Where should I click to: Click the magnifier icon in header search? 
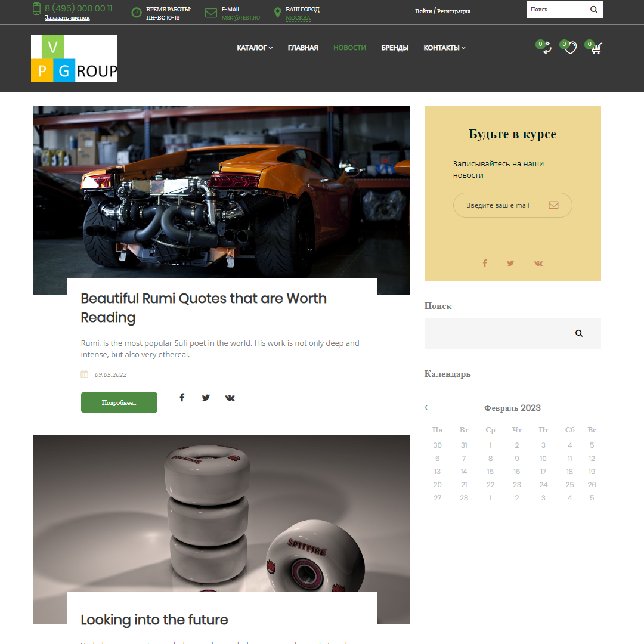pyautogui.click(x=594, y=10)
